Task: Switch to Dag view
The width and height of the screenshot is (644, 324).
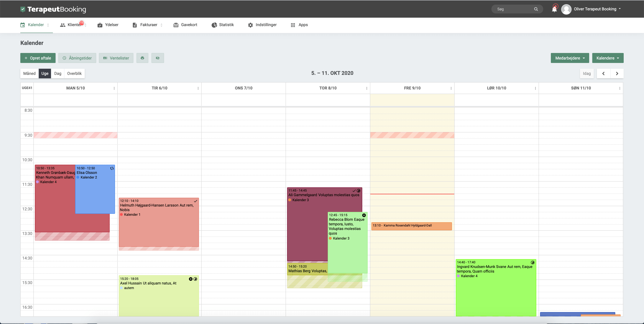Action: click(58, 73)
